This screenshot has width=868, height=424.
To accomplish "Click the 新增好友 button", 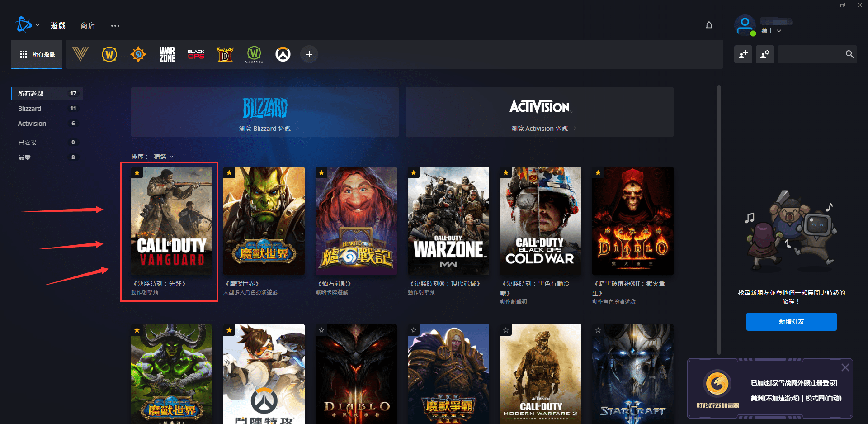I will click(791, 322).
